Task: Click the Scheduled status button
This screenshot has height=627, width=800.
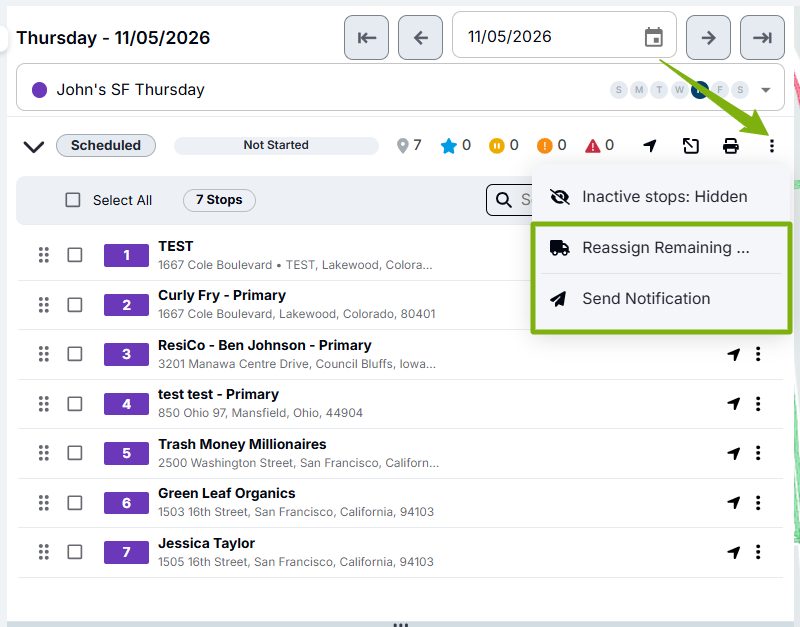Action: (x=106, y=145)
